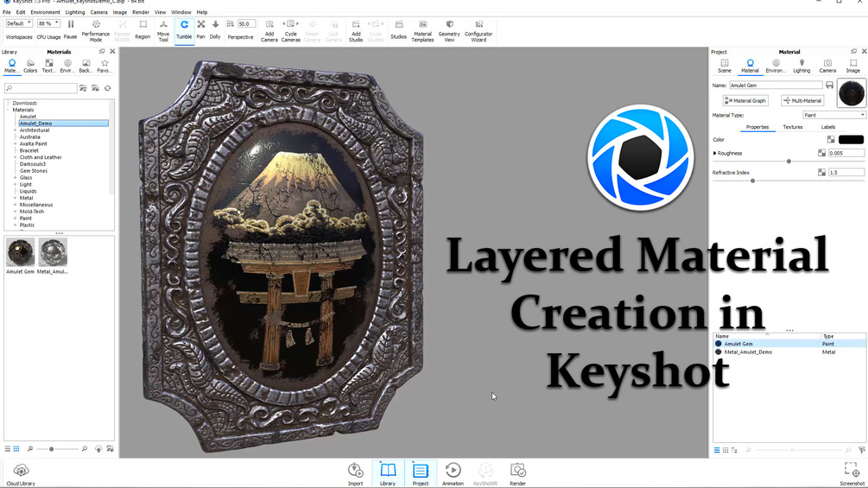Screen dimensions: 868x488
Task: Click the black Color swatch
Action: (851, 139)
